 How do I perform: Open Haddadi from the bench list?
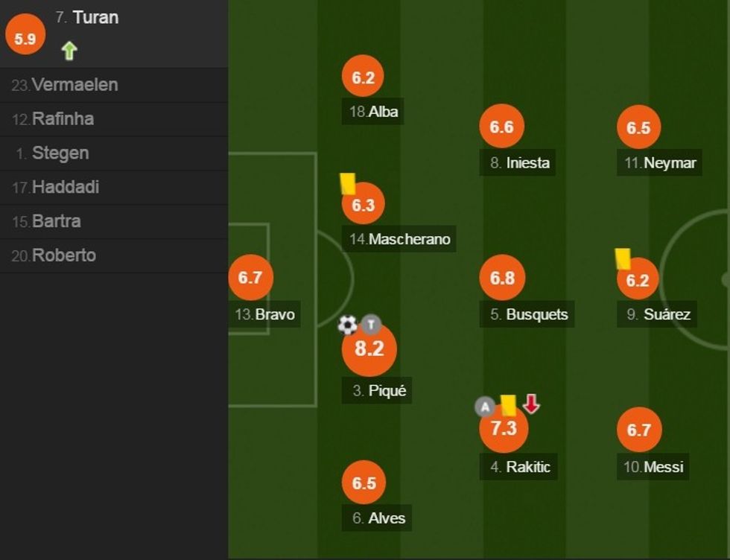click(x=66, y=188)
